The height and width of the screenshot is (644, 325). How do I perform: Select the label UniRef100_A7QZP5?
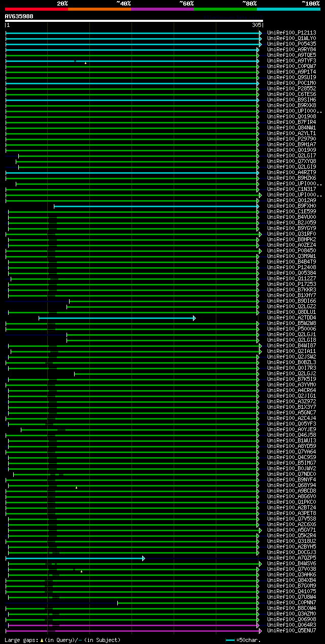tap(291, 558)
